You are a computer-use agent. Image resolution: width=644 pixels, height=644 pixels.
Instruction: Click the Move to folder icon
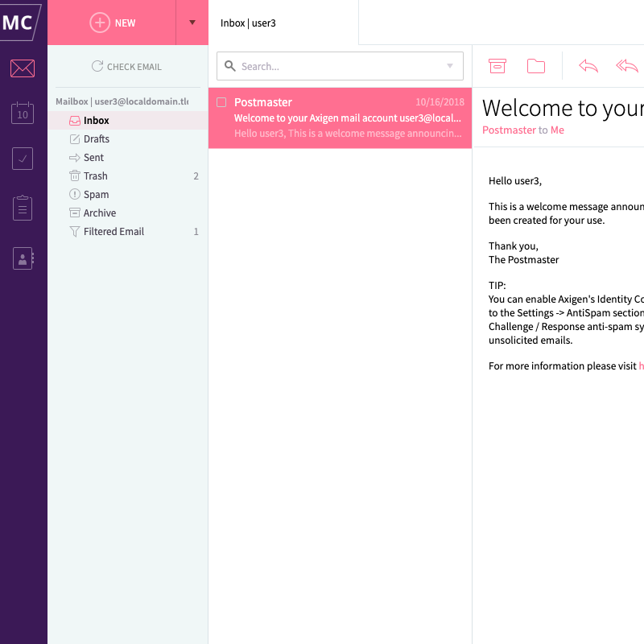(536, 66)
